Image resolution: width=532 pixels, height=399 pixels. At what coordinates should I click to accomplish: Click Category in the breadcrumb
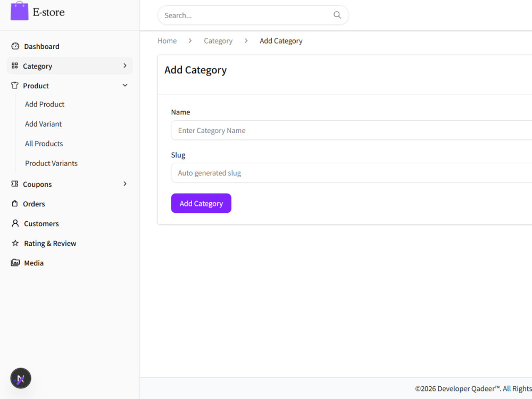click(x=218, y=41)
